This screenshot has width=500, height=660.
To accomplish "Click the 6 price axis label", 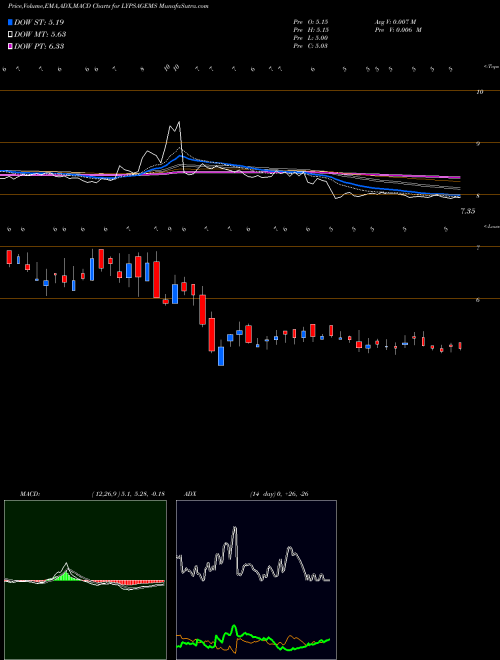I will [x=478, y=300].
